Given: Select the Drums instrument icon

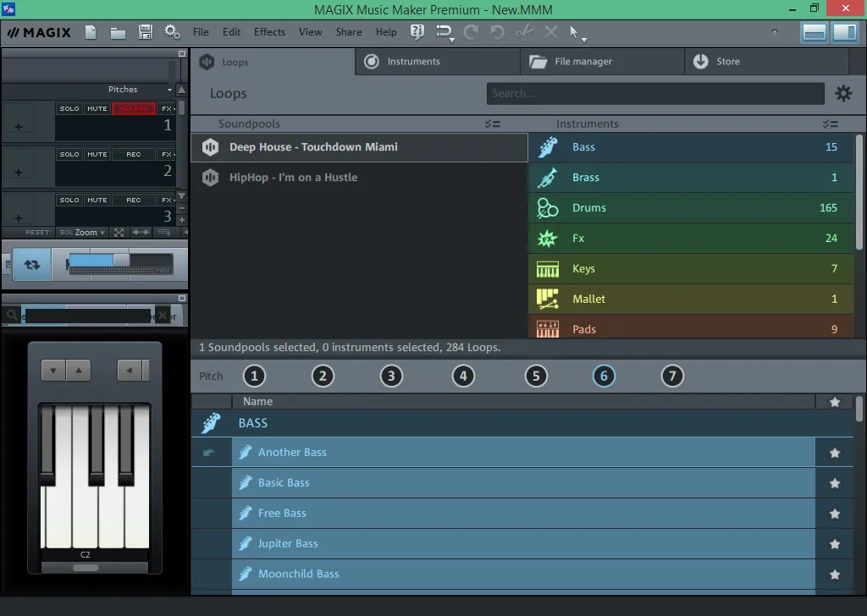Looking at the screenshot, I should (x=548, y=207).
